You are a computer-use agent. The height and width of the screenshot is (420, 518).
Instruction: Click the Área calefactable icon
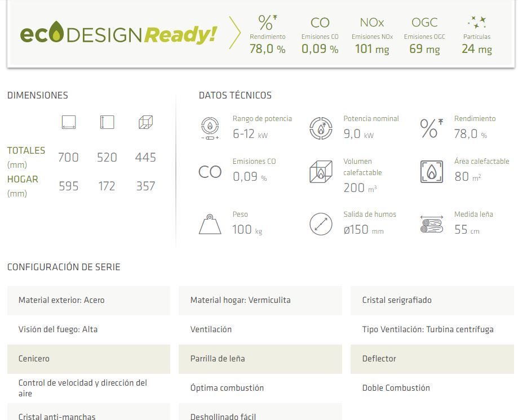click(431, 172)
